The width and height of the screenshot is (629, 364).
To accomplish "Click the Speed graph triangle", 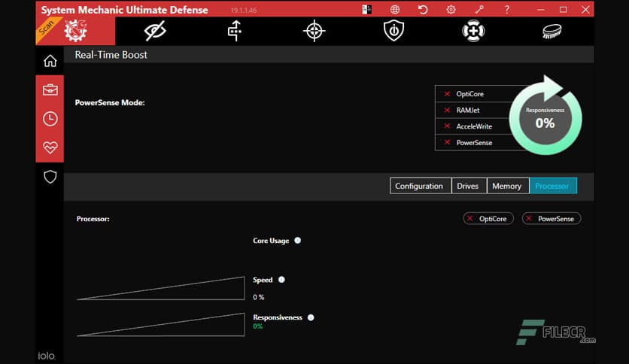I will coord(160,288).
